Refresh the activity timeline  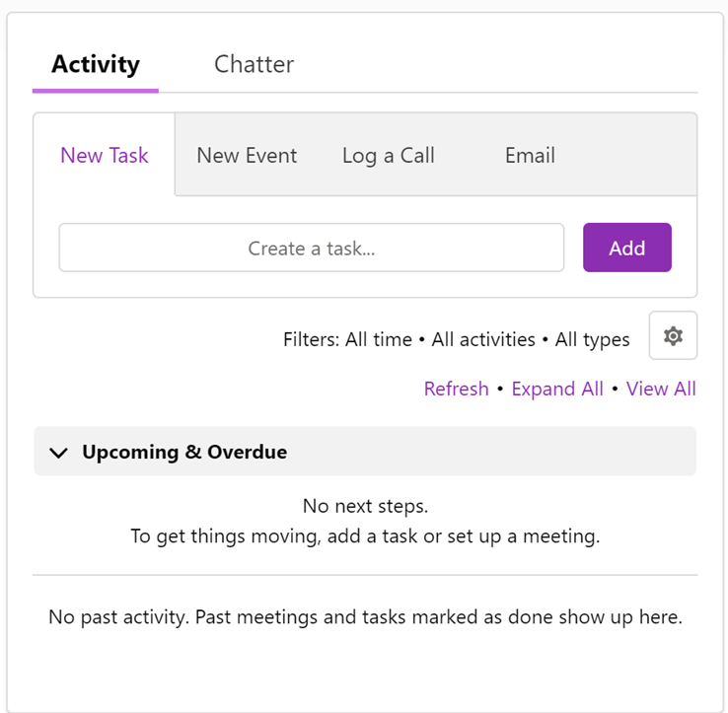click(457, 389)
